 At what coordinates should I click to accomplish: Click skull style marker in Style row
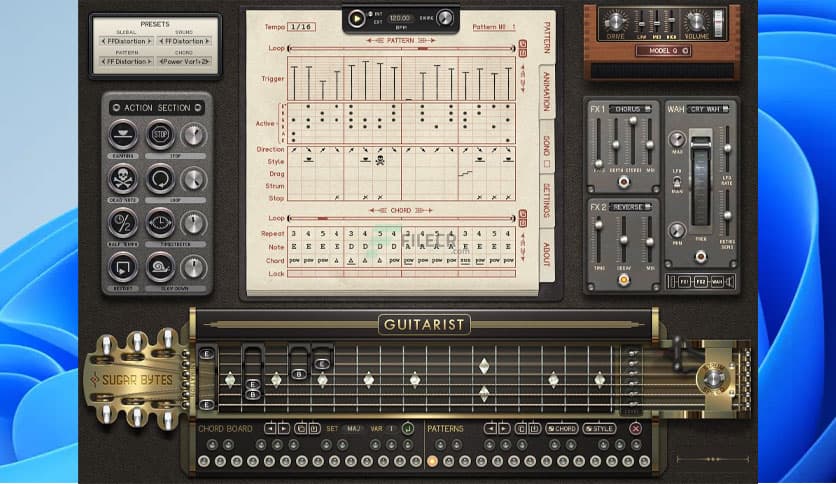[380, 160]
